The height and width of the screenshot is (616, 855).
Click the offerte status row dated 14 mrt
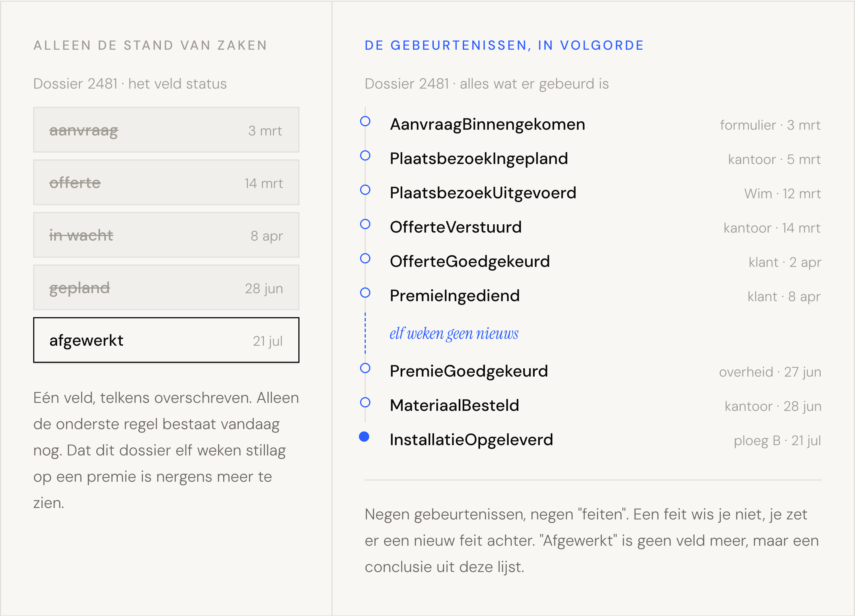[x=166, y=183]
